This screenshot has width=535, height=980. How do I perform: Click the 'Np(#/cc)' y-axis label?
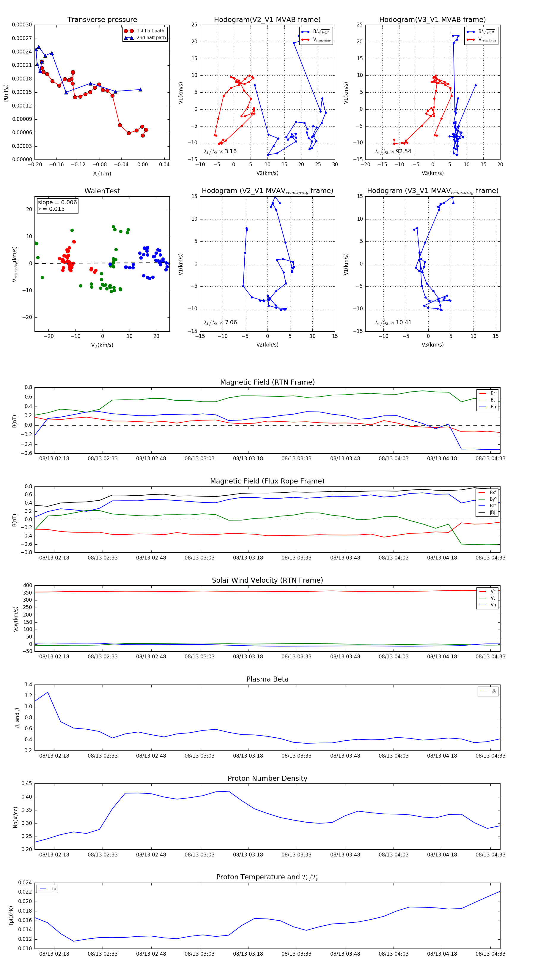click(x=16, y=817)
